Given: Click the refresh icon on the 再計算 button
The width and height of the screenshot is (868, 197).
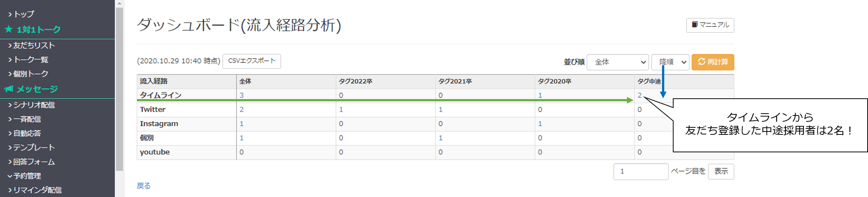Looking at the screenshot, I should [702, 61].
